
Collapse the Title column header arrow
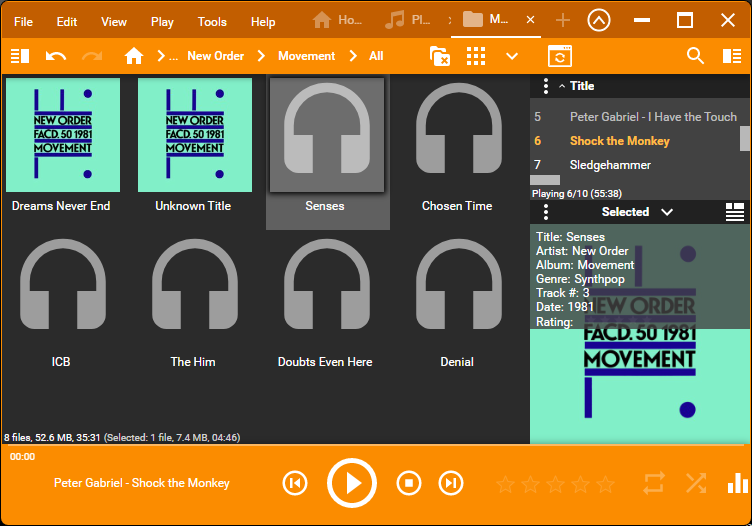click(562, 87)
